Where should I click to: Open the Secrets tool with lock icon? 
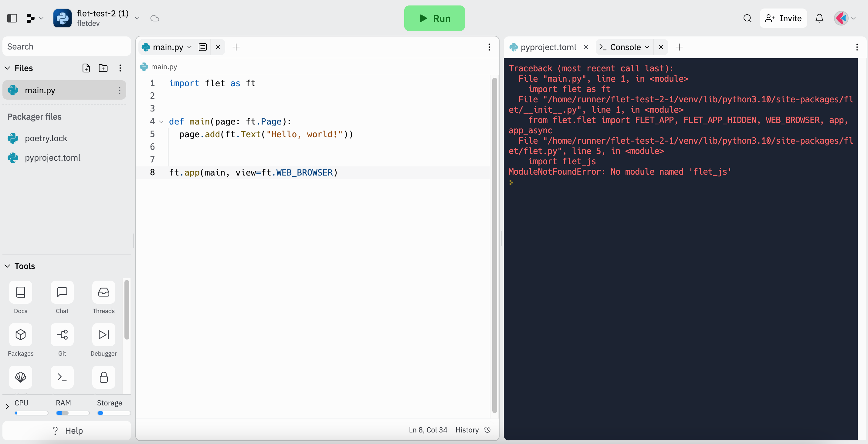coord(103,377)
